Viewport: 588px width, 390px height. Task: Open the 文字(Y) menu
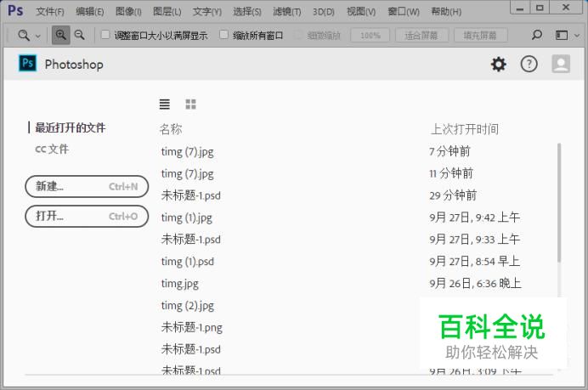(207, 12)
